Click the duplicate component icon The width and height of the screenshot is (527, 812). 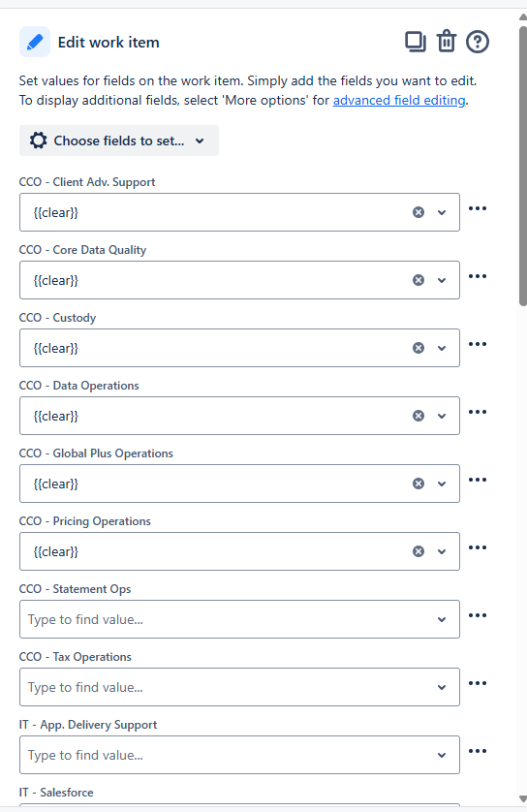click(x=416, y=42)
